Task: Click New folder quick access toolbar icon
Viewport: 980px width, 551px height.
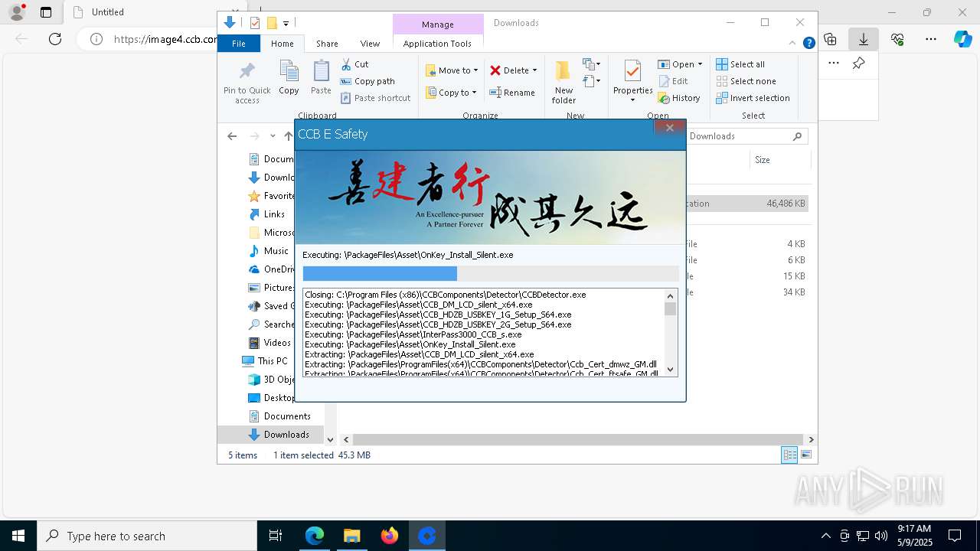Action: click(x=271, y=23)
